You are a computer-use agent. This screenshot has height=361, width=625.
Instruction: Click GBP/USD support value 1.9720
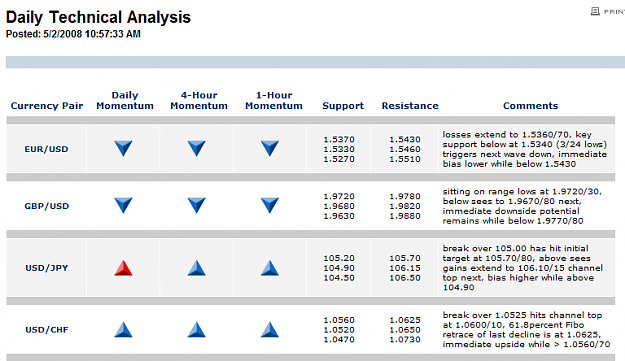point(339,196)
